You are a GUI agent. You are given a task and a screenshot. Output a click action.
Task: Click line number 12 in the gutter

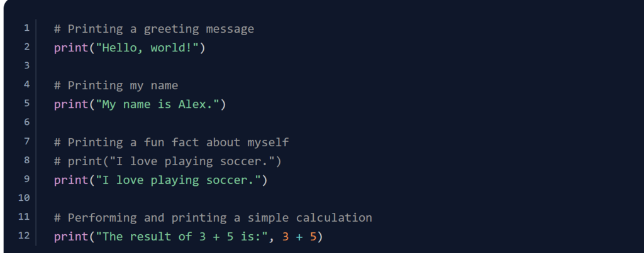tap(24, 236)
